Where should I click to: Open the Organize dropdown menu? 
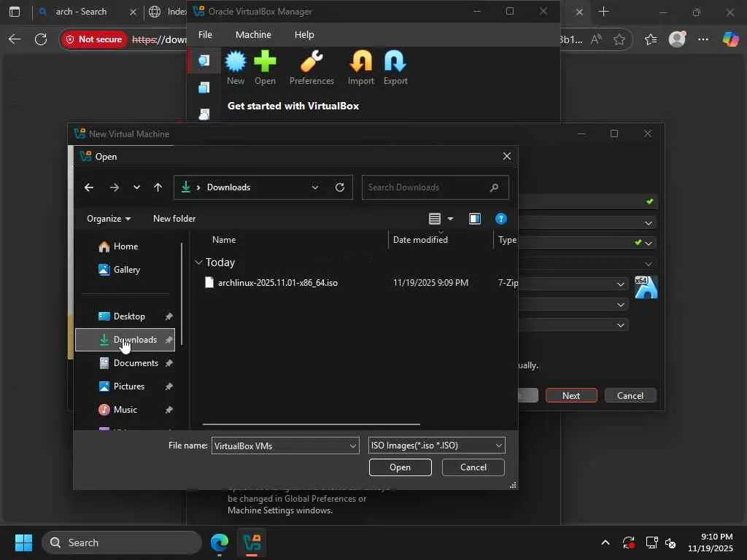pos(109,219)
